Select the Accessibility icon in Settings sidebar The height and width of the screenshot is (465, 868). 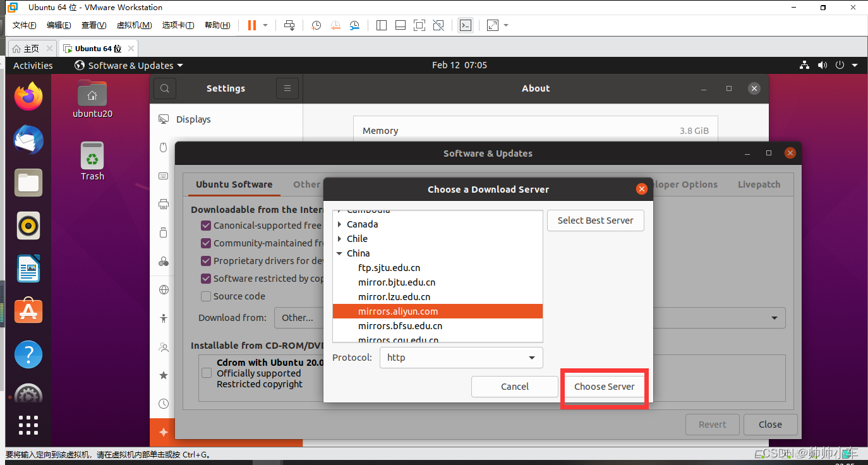164,318
